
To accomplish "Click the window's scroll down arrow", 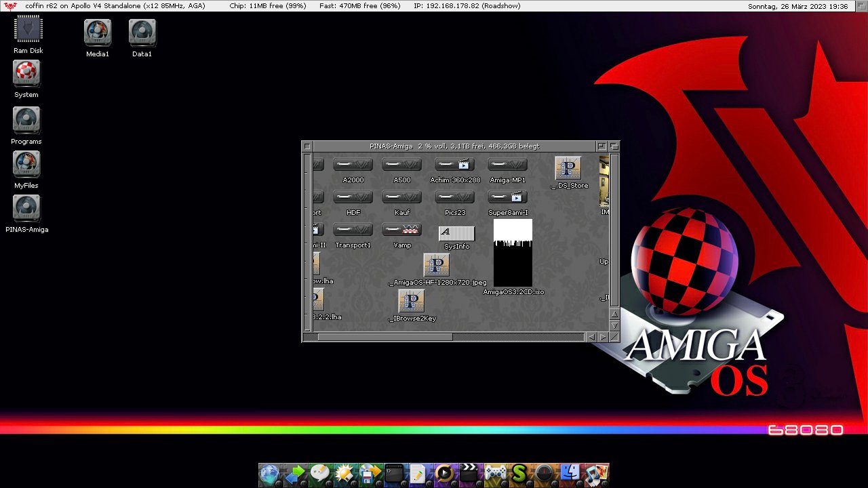I will [x=614, y=326].
